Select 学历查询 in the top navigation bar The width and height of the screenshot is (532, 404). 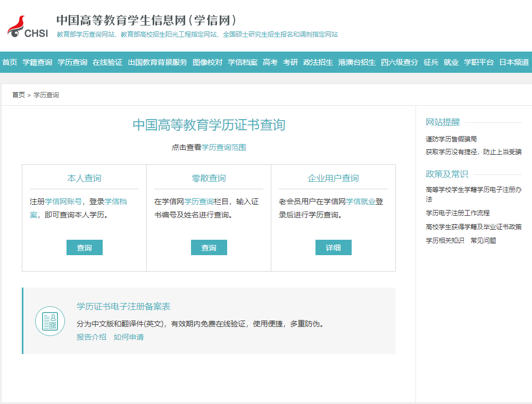pos(72,62)
